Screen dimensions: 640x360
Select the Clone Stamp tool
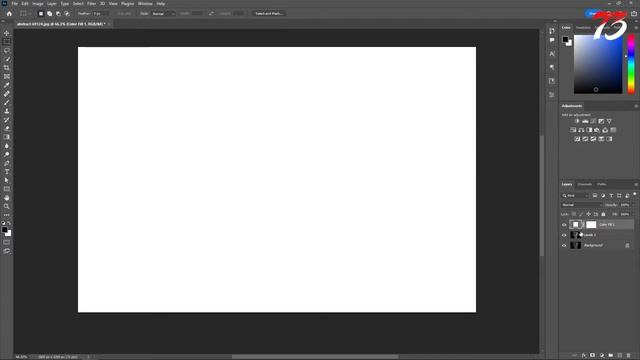[7, 111]
